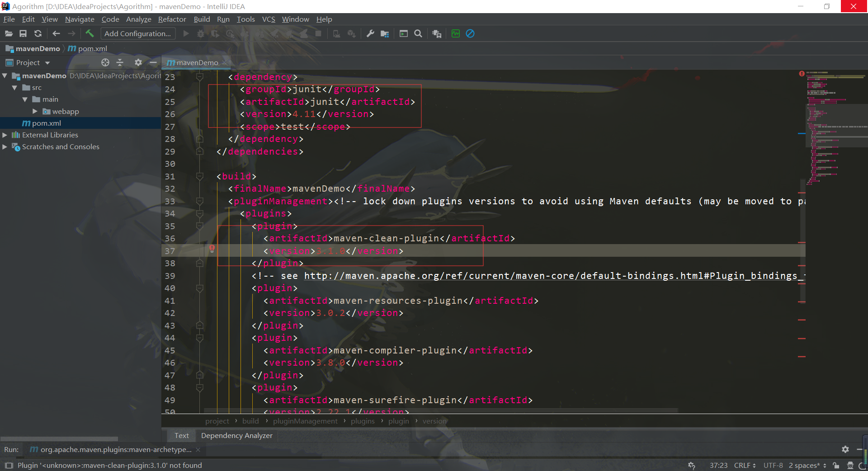Image resolution: width=868 pixels, height=471 pixels.
Task: Toggle fold marker on line 35 plugin
Action: click(x=199, y=226)
